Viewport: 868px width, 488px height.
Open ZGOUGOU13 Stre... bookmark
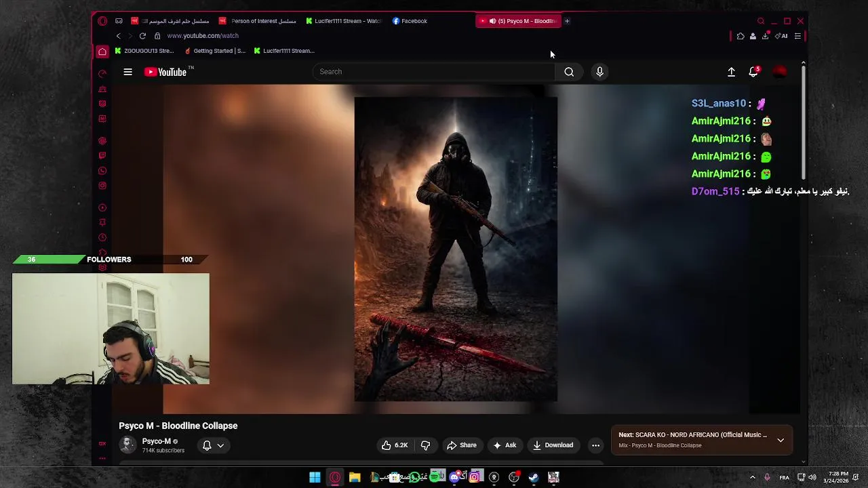144,51
